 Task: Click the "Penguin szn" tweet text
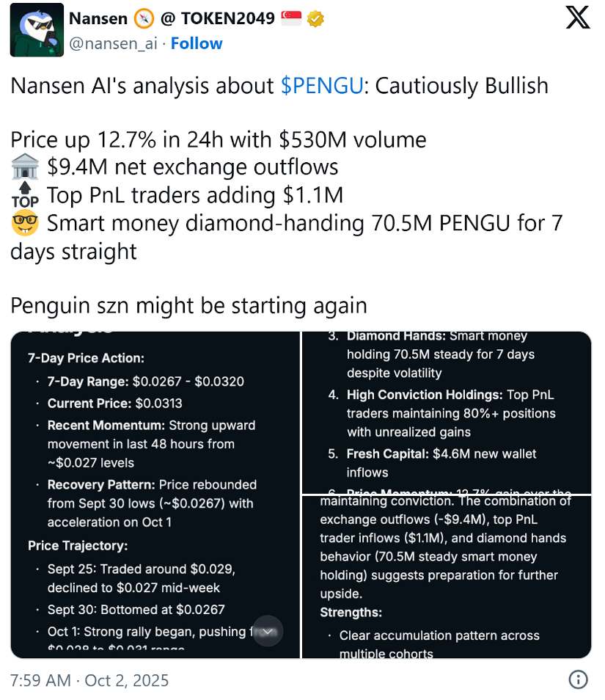(188, 305)
